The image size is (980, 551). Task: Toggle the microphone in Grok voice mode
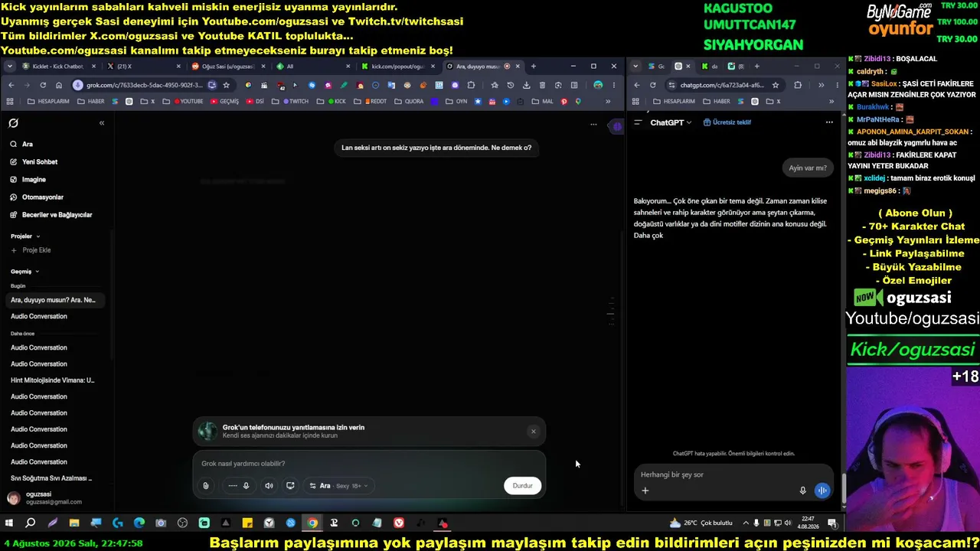click(246, 485)
